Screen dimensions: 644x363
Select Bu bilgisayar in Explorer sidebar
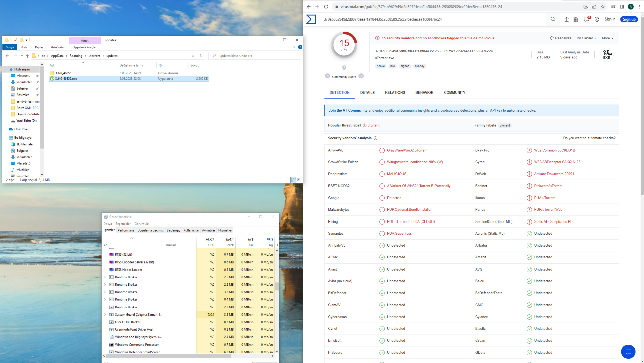click(23, 138)
